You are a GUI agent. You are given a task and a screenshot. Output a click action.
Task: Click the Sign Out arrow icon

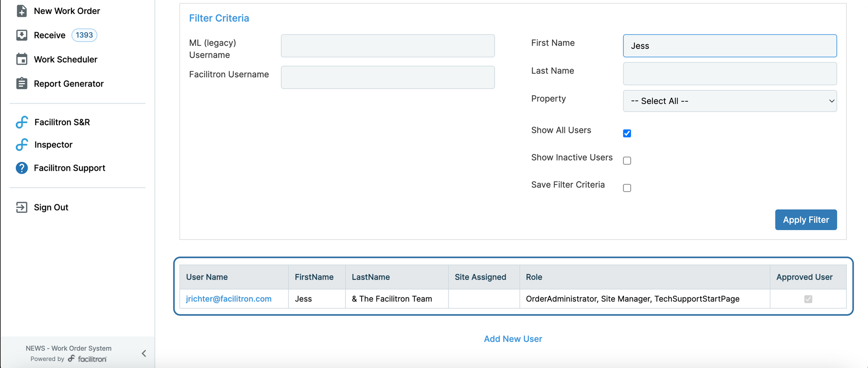[x=22, y=207]
